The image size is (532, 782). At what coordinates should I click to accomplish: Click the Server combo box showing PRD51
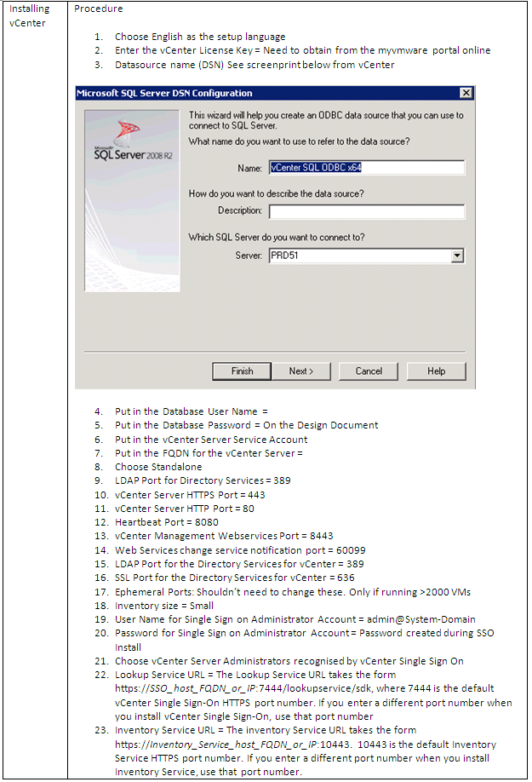pyautogui.click(x=367, y=256)
